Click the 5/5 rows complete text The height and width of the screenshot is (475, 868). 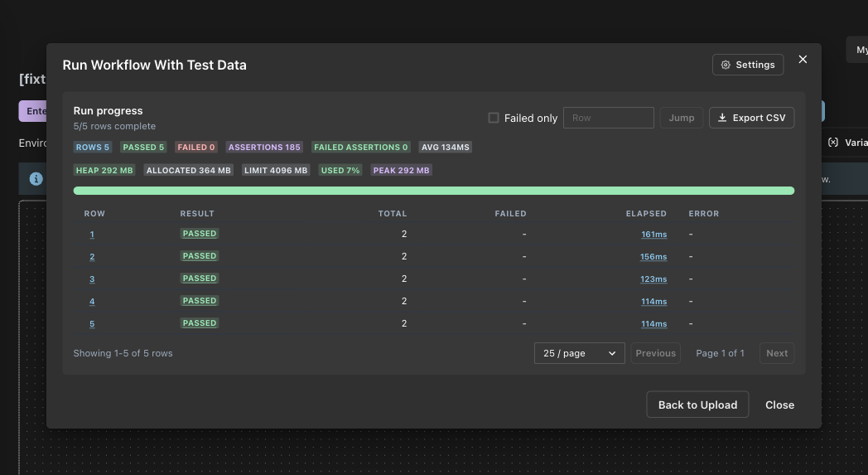(x=114, y=126)
